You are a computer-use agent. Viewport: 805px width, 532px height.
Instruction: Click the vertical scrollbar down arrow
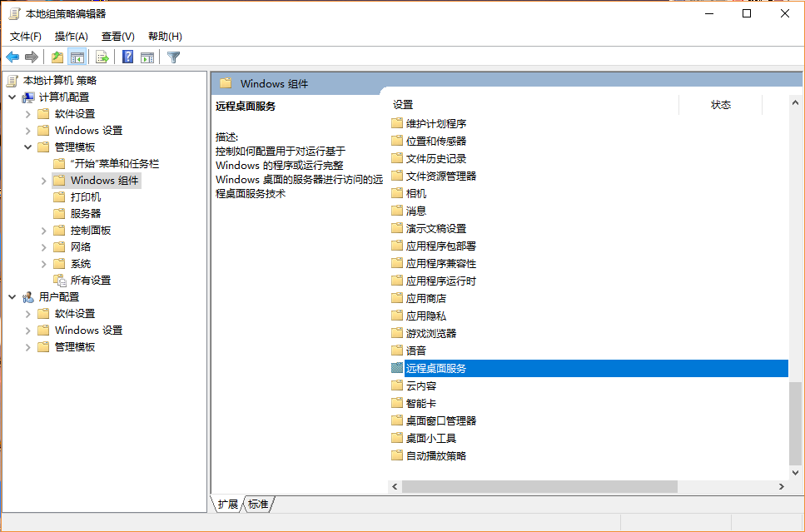(795, 472)
